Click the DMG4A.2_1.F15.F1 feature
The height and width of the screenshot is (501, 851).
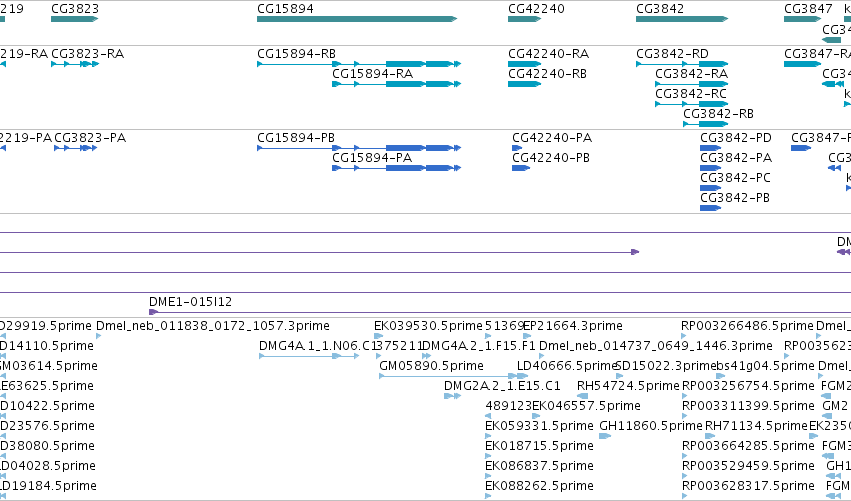pyautogui.click(x=427, y=356)
